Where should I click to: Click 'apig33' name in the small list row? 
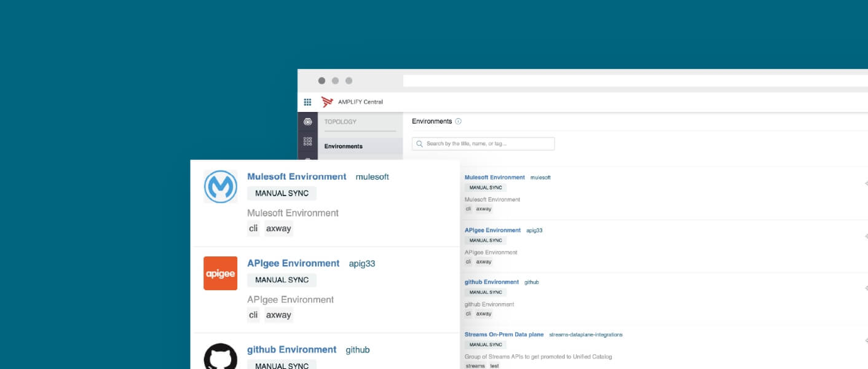[x=534, y=230]
